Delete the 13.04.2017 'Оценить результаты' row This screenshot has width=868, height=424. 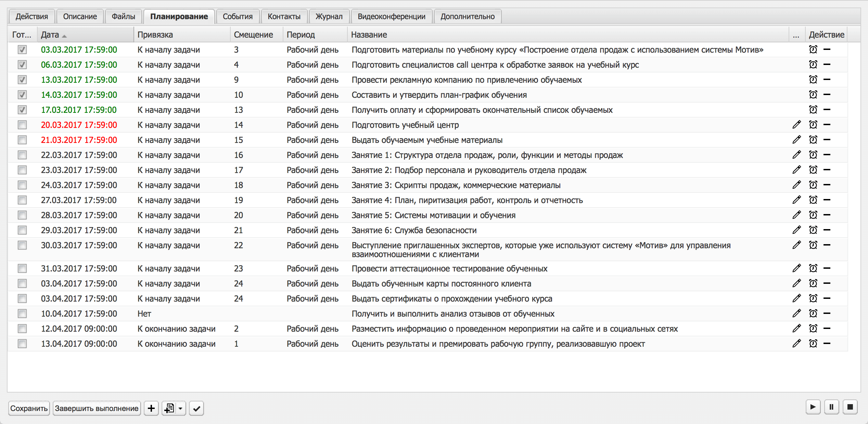(x=827, y=344)
